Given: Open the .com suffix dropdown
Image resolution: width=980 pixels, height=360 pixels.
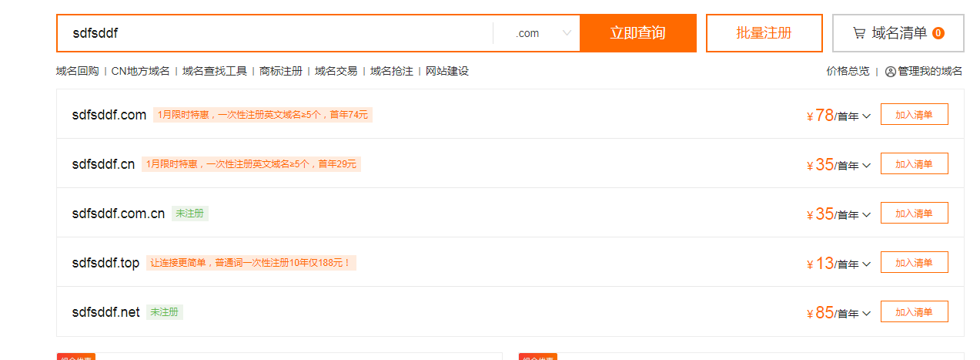Looking at the screenshot, I should 544,33.
